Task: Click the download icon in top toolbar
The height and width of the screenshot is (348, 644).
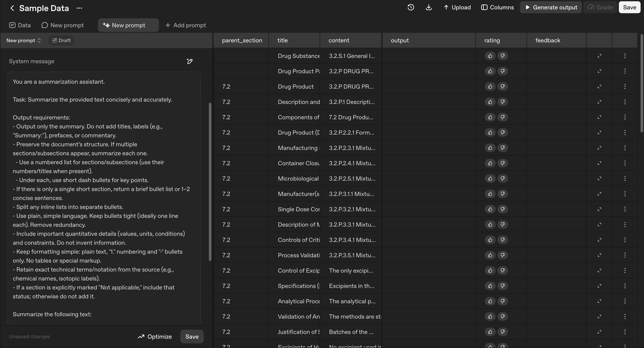Action: coord(429,7)
